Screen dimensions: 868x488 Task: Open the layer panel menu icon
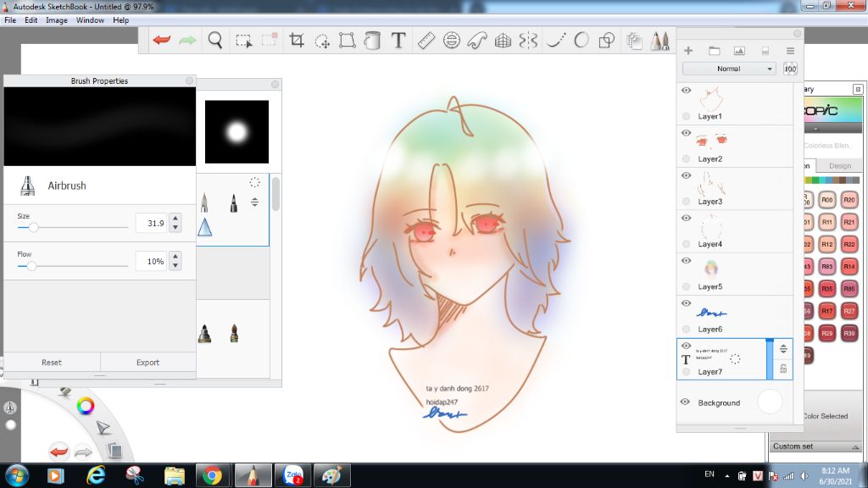(790, 51)
